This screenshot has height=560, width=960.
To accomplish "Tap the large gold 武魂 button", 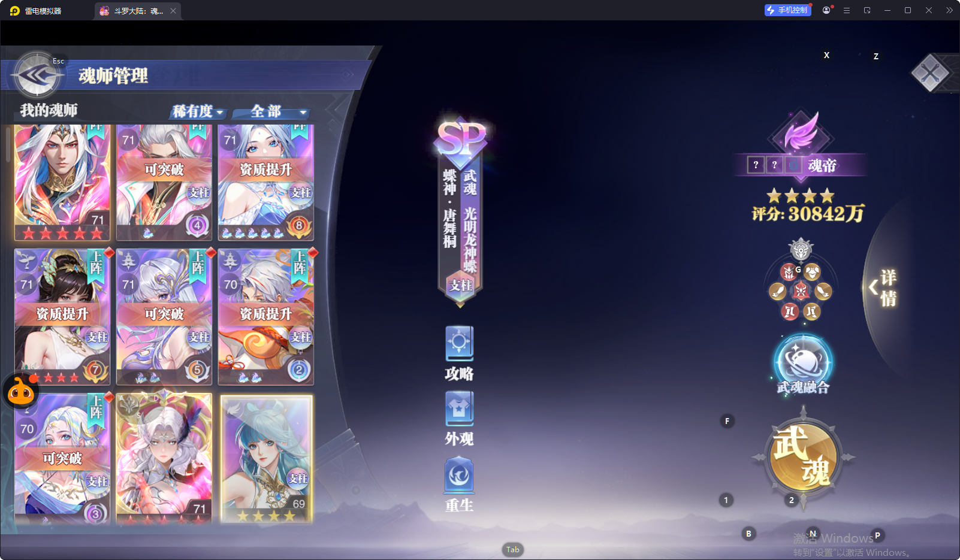I will [803, 456].
